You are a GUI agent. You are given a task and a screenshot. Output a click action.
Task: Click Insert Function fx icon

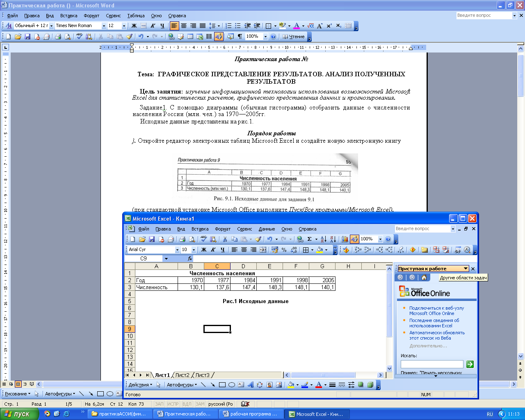pyautogui.click(x=190, y=259)
